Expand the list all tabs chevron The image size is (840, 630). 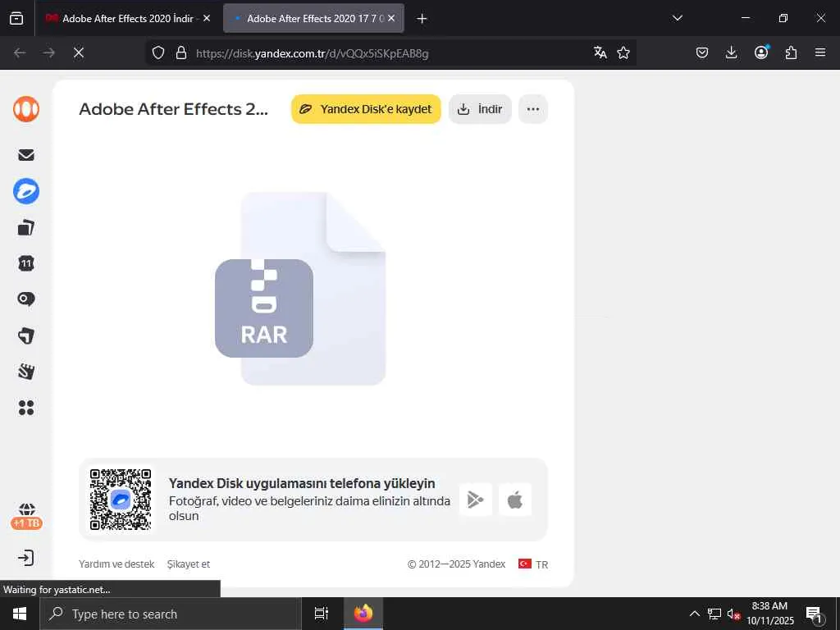tap(677, 18)
